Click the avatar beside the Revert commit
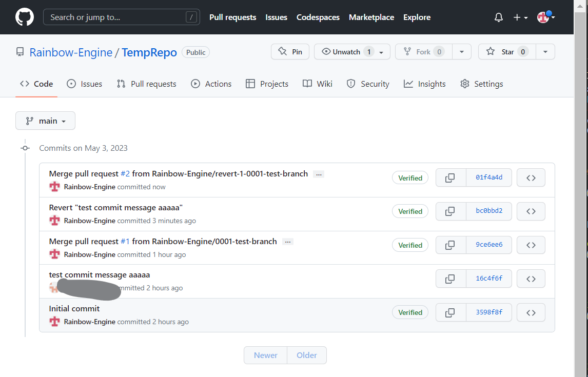588x377 pixels. coord(55,221)
